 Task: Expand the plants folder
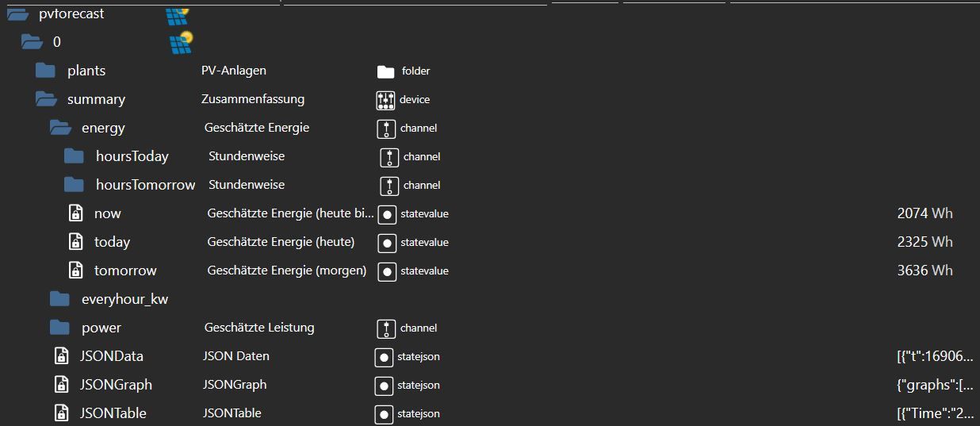point(46,71)
